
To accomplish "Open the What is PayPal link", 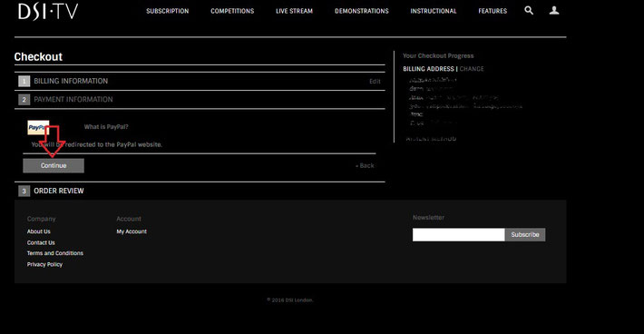I will 106,127.
